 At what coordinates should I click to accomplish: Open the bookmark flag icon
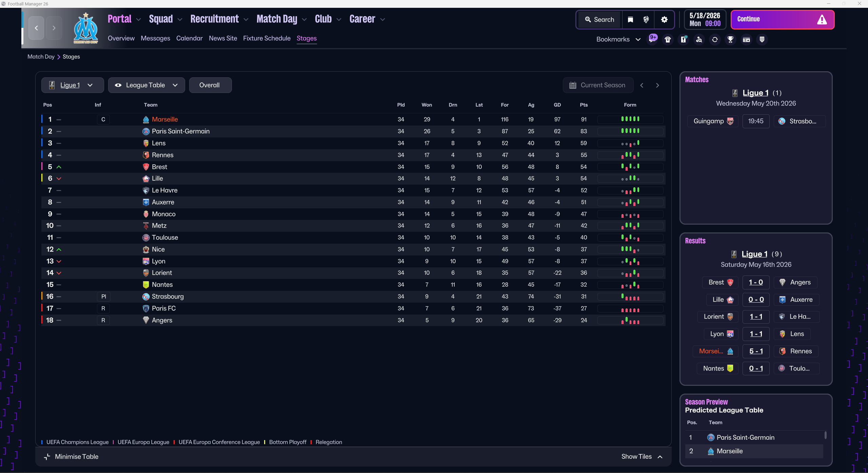coord(630,20)
